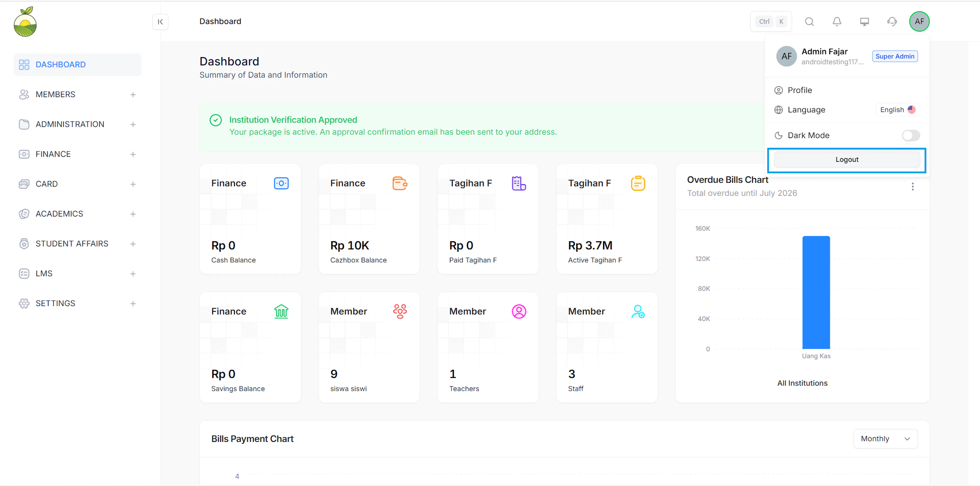Viewport: 980px width, 486px height.
Task: Click the school logo at top left
Action: (25, 22)
